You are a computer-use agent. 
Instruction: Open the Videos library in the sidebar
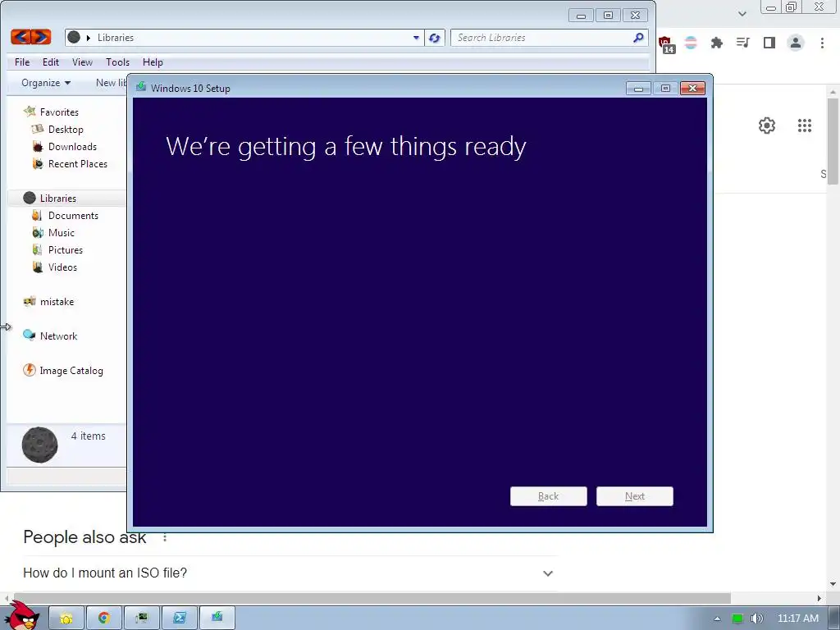click(62, 267)
